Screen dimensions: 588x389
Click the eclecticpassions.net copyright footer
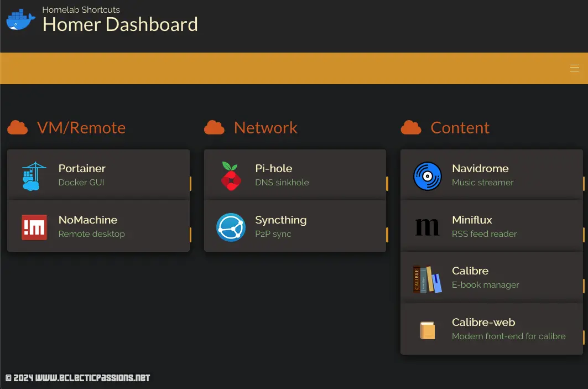(x=77, y=378)
